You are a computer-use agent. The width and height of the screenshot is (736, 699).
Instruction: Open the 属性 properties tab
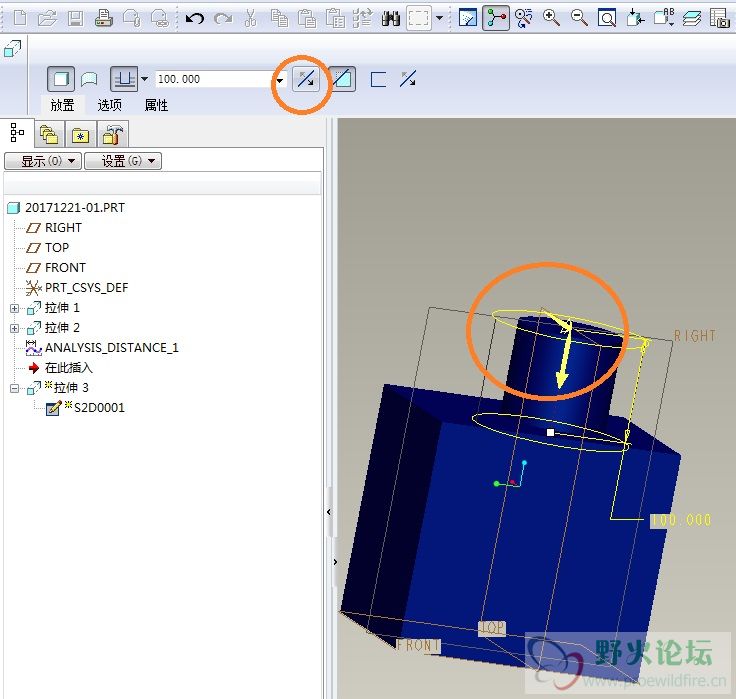(x=156, y=105)
